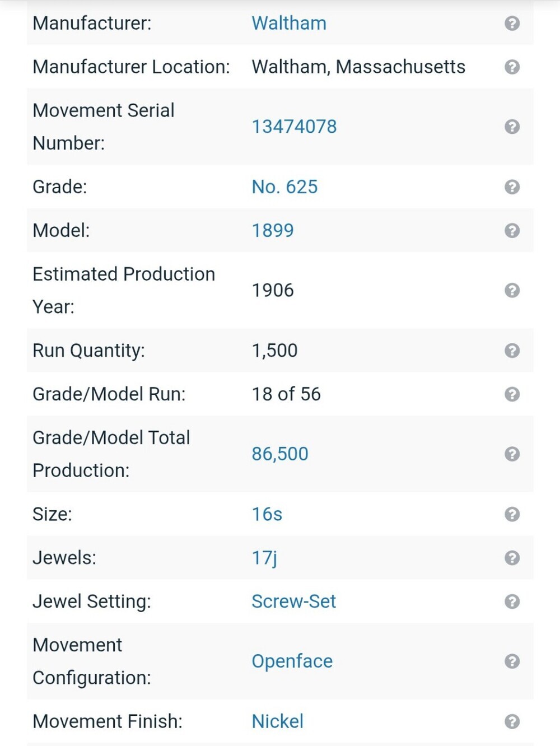
Task: Follow serial number 13474078 link
Action: click(294, 127)
